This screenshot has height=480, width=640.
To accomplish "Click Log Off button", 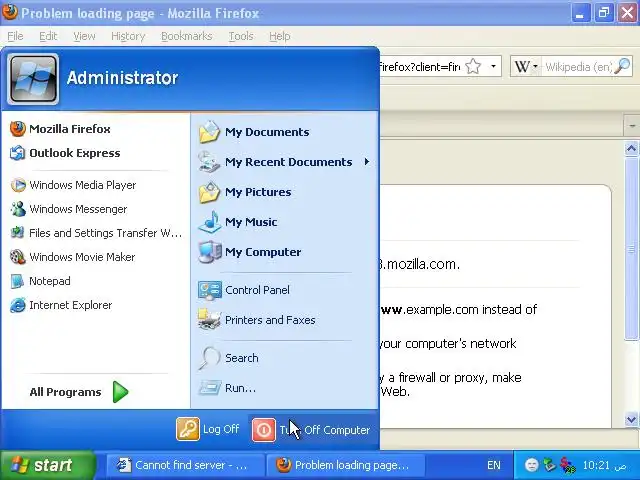I will 208,429.
